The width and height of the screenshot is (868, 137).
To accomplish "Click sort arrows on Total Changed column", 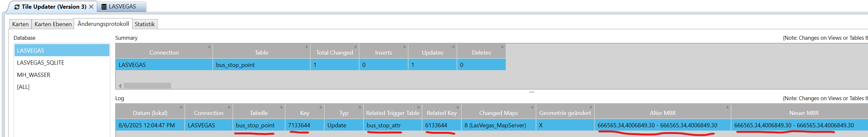I will tap(356, 47).
